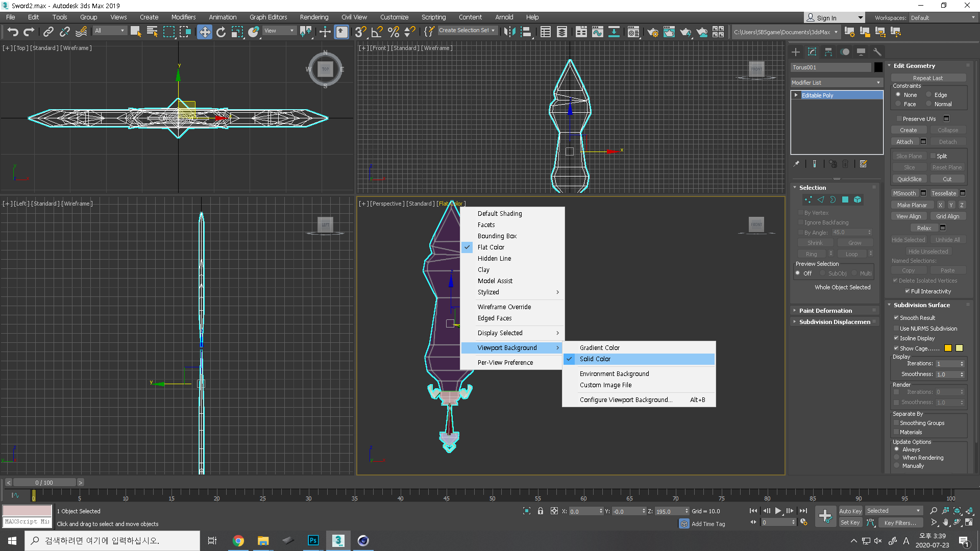Click the Torus001 object color swatch
The image size is (980, 551).
(x=878, y=67)
